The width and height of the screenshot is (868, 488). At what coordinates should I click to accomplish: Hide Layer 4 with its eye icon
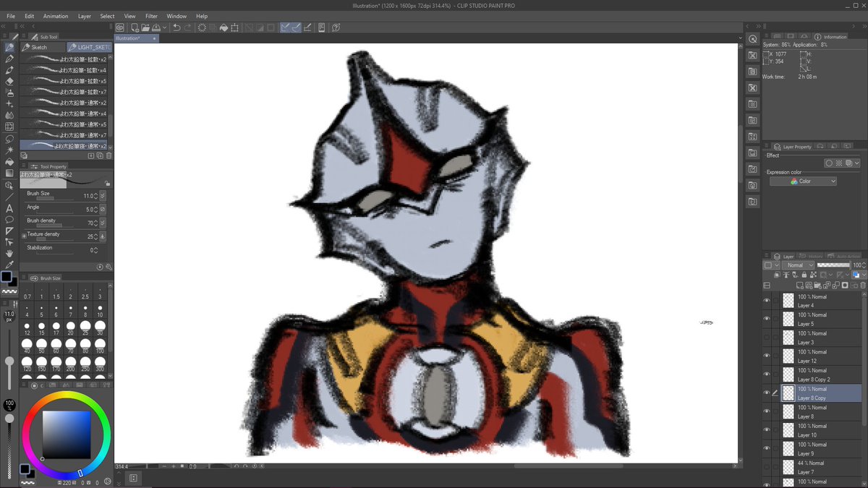pos(767,300)
